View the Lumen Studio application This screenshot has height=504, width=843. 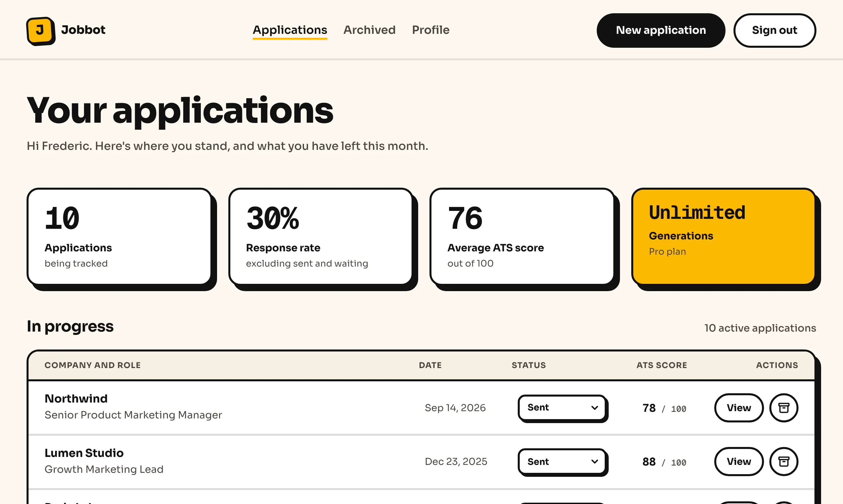[739, 461]
